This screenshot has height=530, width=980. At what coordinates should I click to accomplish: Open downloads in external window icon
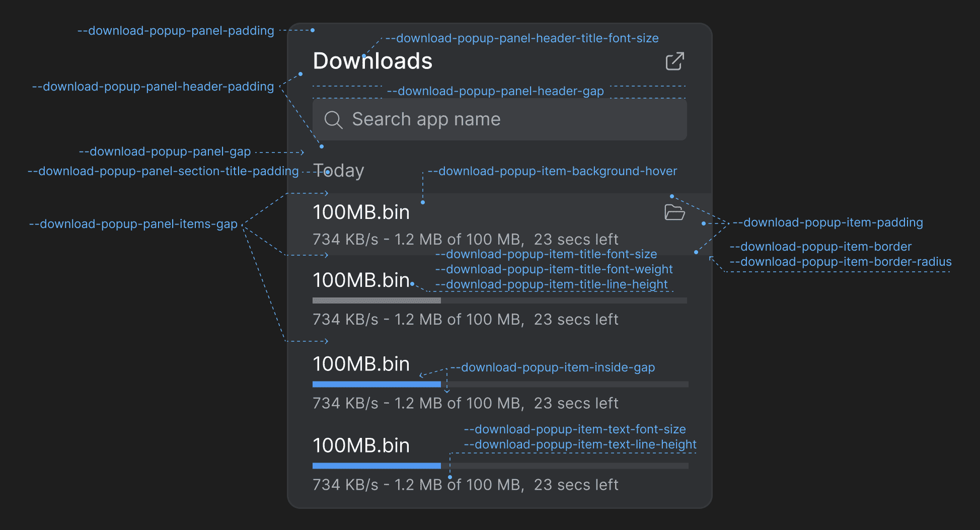pyautogui.click(x=674, y=61)
